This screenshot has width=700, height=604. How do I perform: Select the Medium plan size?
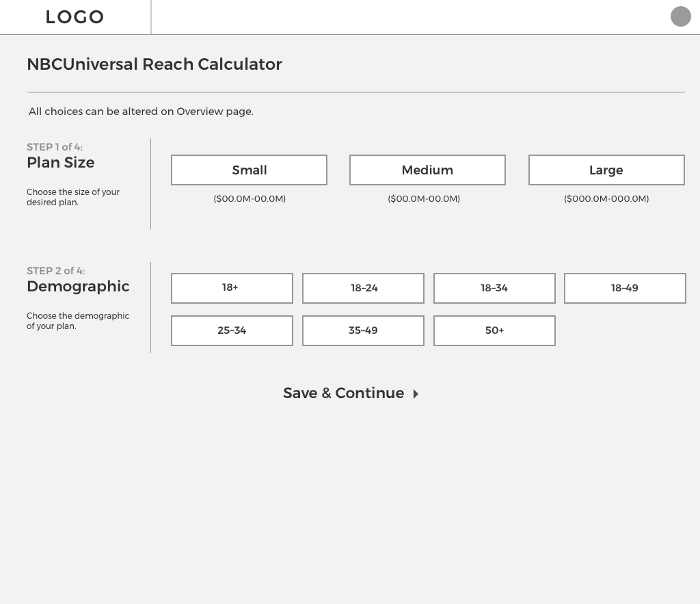click(x=427, y=170)
